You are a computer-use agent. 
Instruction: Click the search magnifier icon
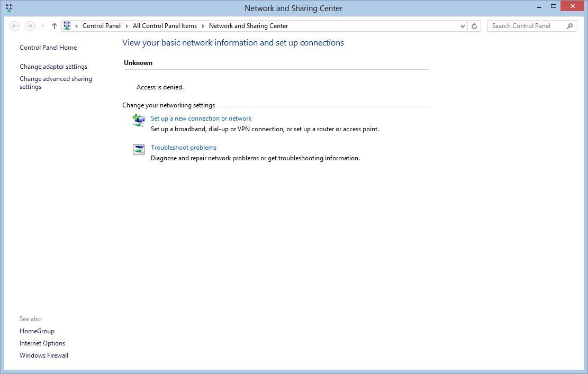(569, 26)
